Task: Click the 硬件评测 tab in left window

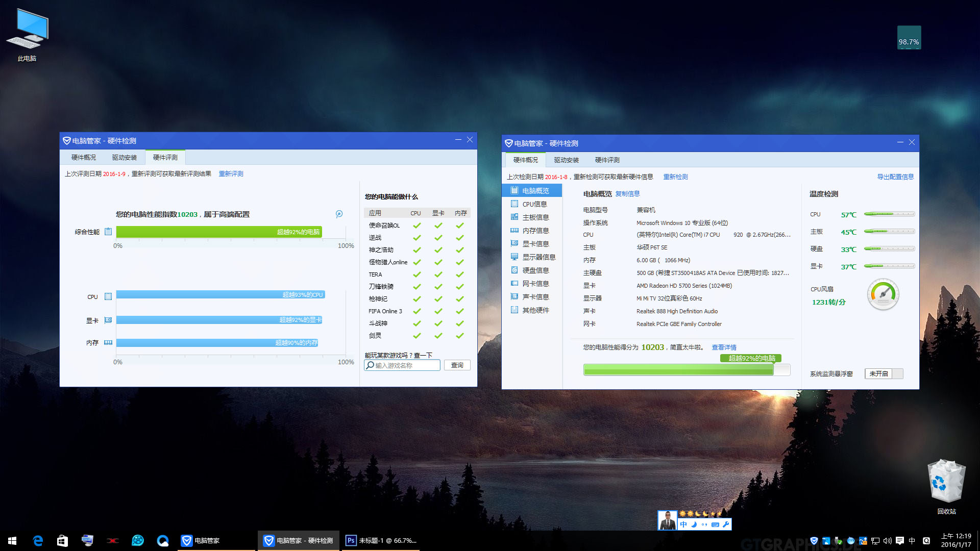Action: pos(165,157)
